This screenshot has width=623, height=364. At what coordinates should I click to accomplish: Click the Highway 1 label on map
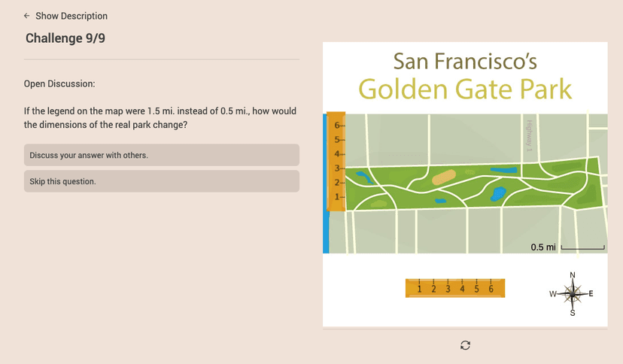(x=529, y=135)
